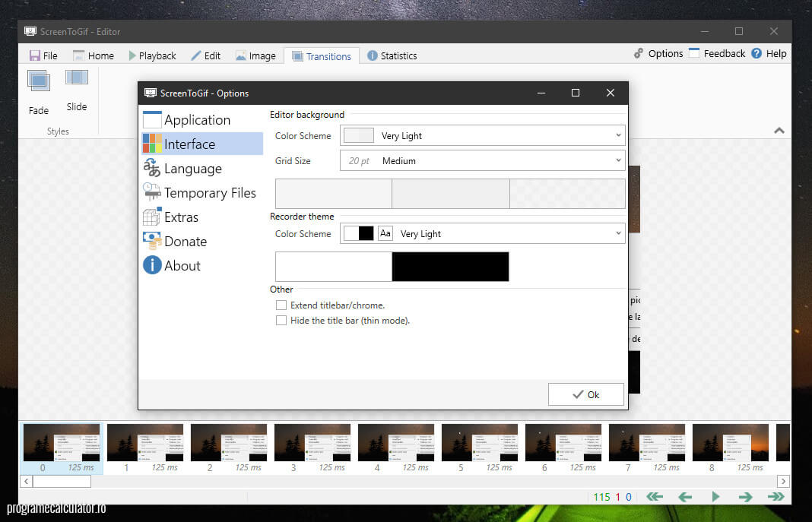The height and width of the screenshot is (522, 812).
Task: Open Editor background Color Scheme dropdown
Action: (x=483, y=135)
